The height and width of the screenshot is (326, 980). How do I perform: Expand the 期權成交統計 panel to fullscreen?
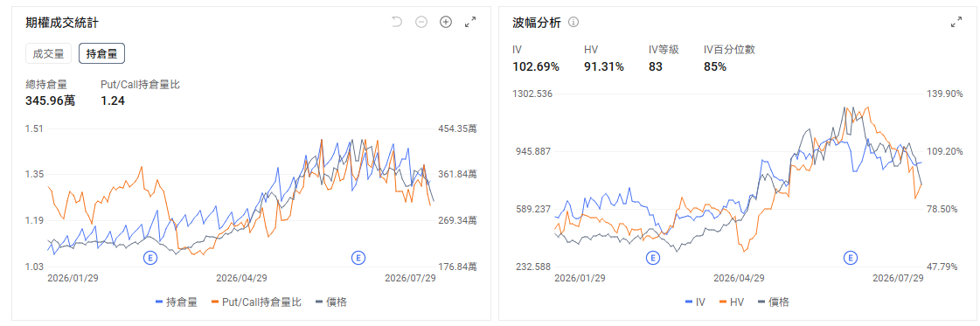coord(470,22)
